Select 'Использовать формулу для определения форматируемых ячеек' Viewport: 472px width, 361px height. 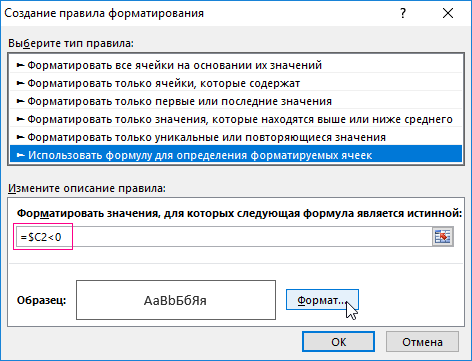236,155
